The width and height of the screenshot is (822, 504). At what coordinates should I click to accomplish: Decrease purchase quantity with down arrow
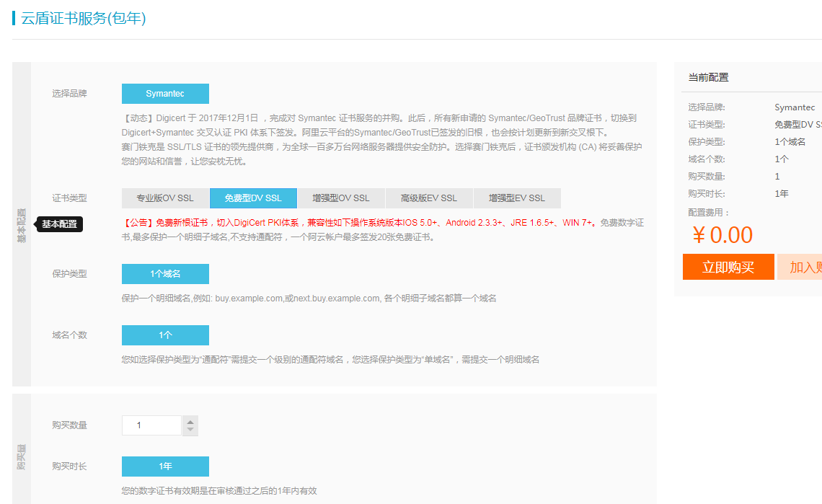(190, 430)
